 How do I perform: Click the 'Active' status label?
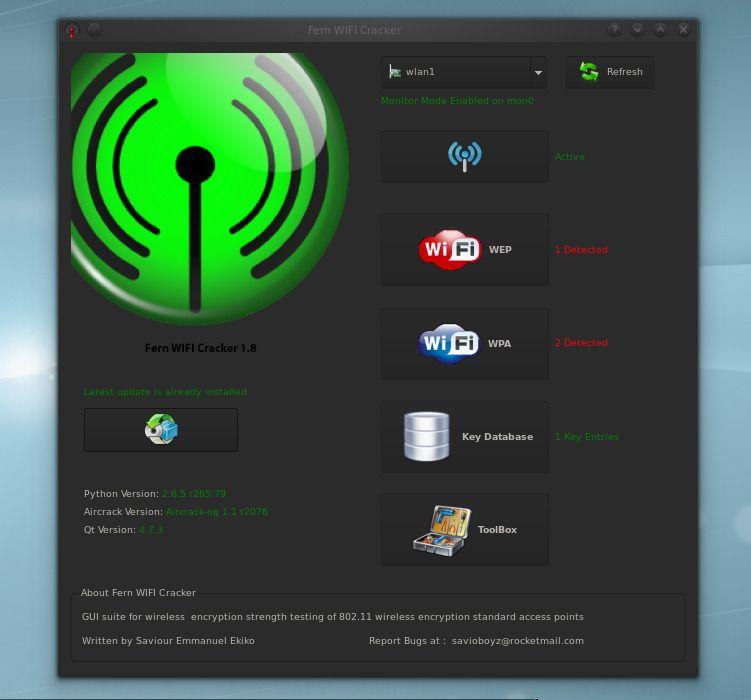pyautogui.click(x=569, y=157)
